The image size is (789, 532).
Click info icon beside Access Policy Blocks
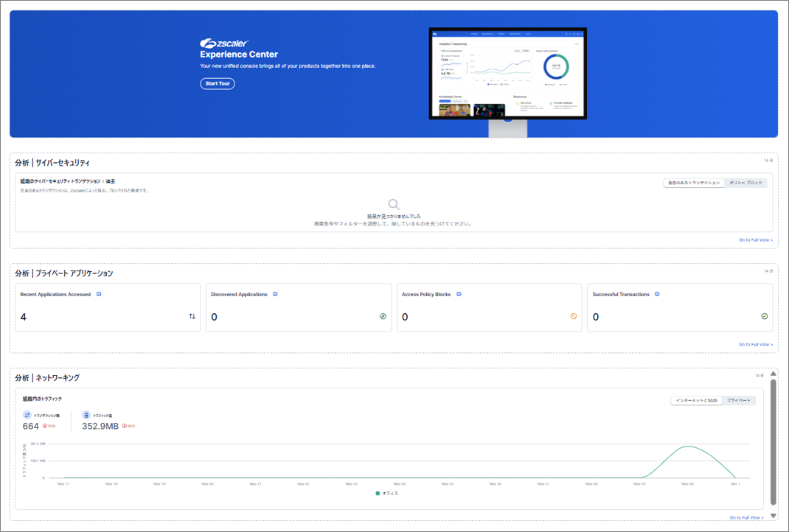point(459,294)
